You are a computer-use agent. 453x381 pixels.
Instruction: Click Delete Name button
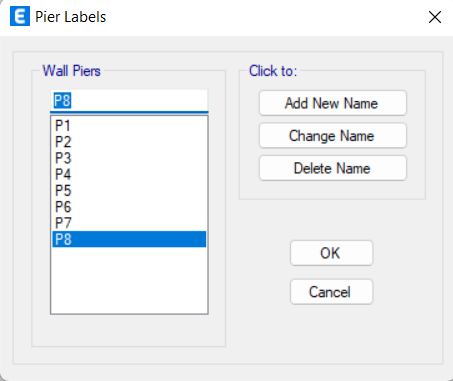pyautogui.click(x=333, y=168)
